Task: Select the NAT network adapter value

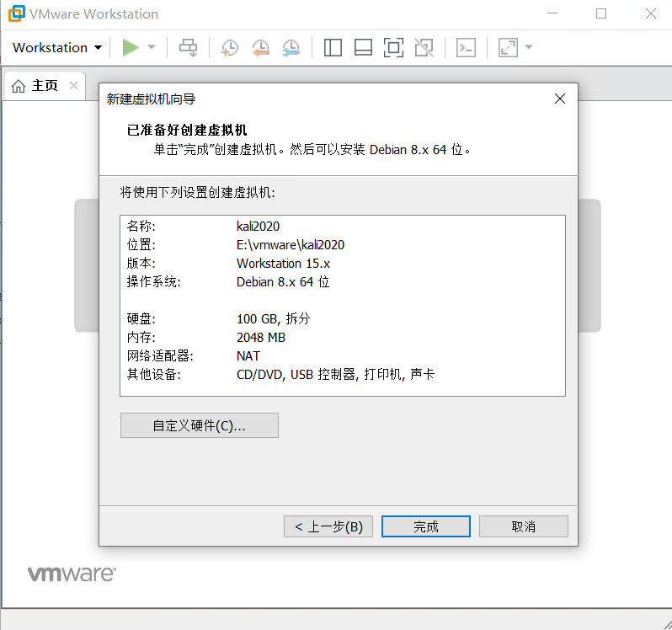Action: (x=248, y=355)
